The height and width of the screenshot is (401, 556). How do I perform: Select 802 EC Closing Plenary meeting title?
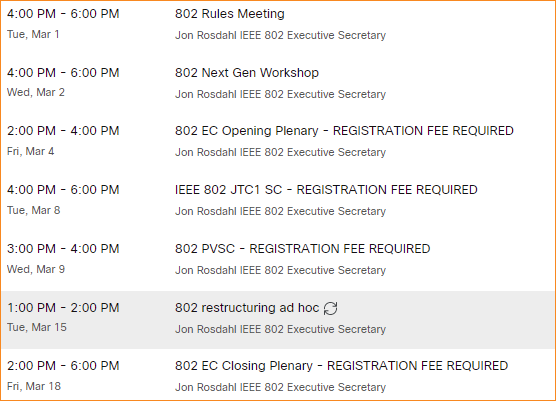(341, 366)
